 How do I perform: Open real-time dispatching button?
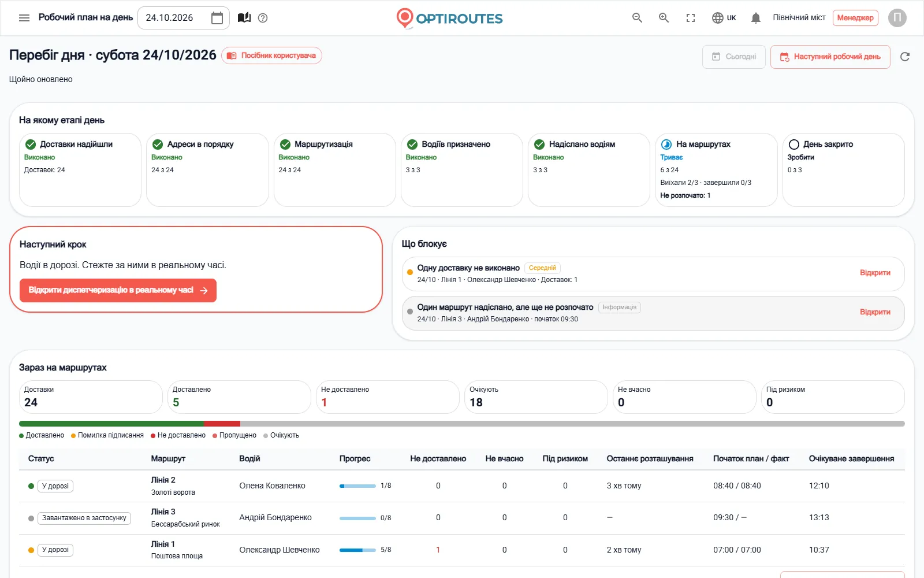118,290
